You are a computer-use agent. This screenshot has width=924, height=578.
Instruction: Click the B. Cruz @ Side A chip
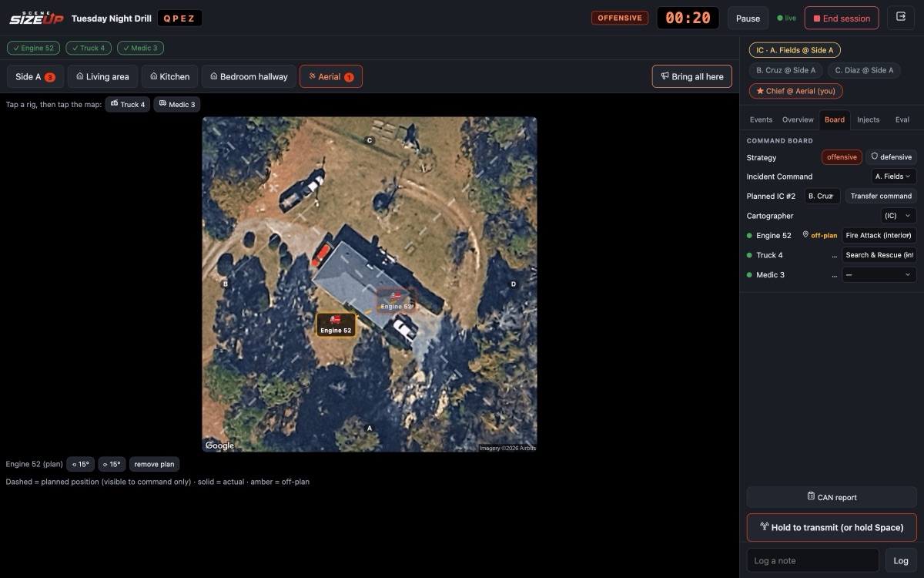785,70
